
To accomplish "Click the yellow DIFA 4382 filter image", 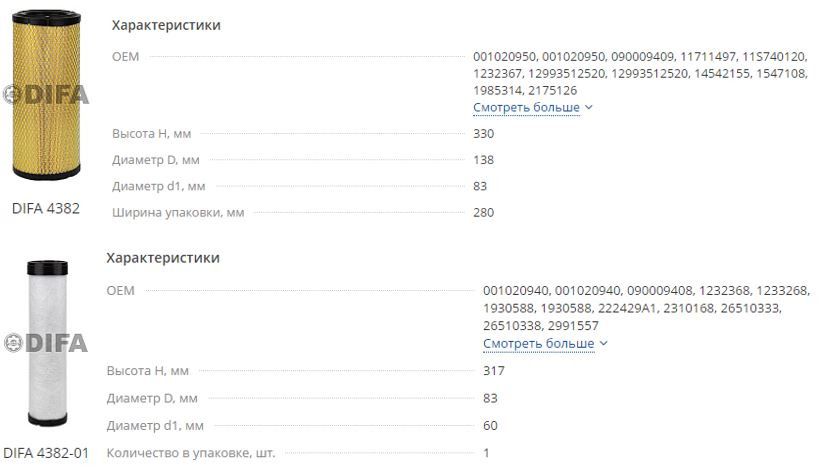I will [45, 98].
